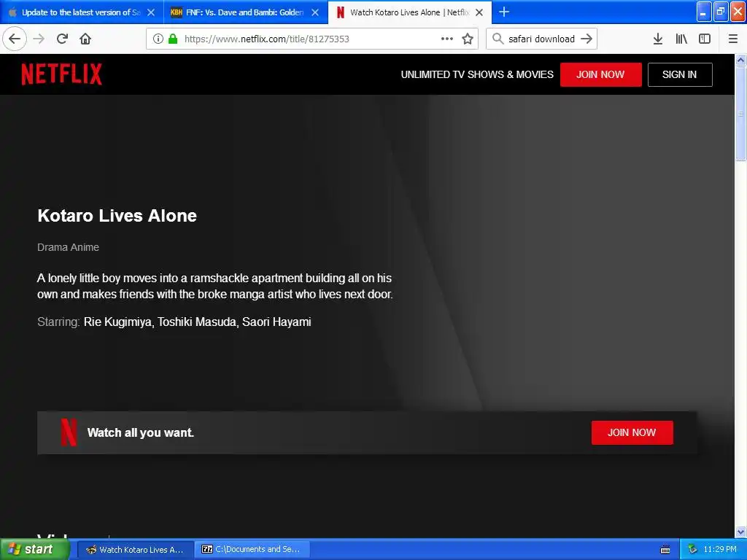The width and height of the screenshot is (747, 560).
Task: Click the SIGN IN button
Action: [x=680, y=75]
